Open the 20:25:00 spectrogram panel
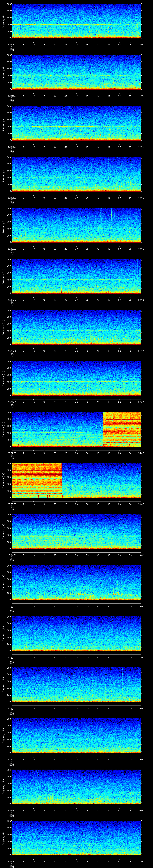This screenshot has height=868, width=153. (76, 582)
